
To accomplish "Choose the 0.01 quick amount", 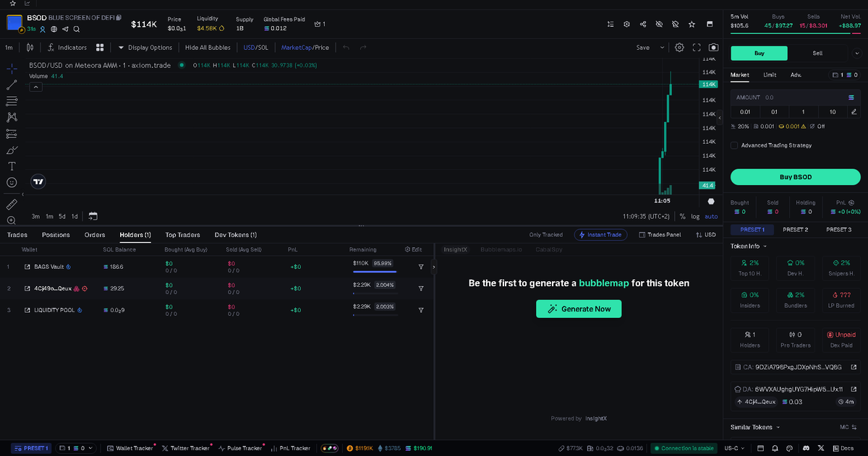I will click(x=745, y=111).
